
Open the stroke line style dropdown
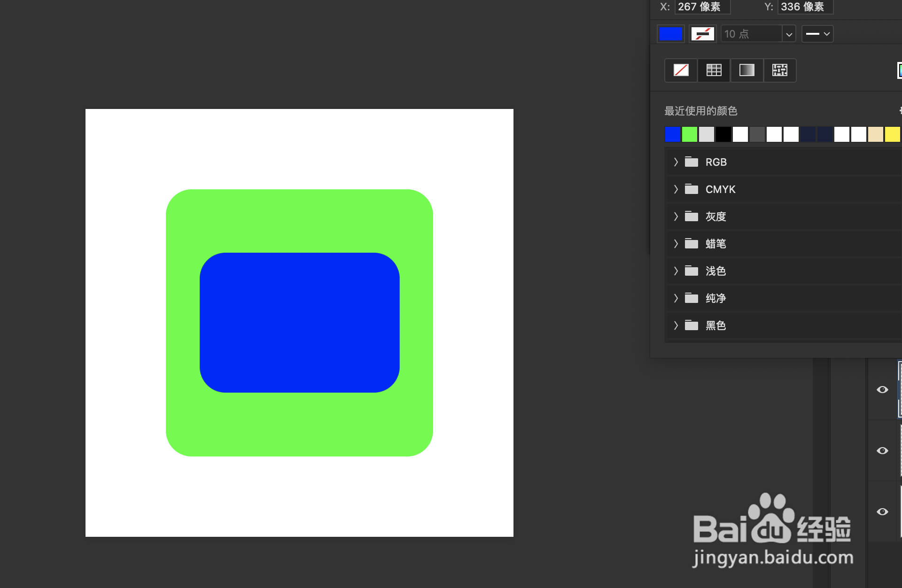817,34
